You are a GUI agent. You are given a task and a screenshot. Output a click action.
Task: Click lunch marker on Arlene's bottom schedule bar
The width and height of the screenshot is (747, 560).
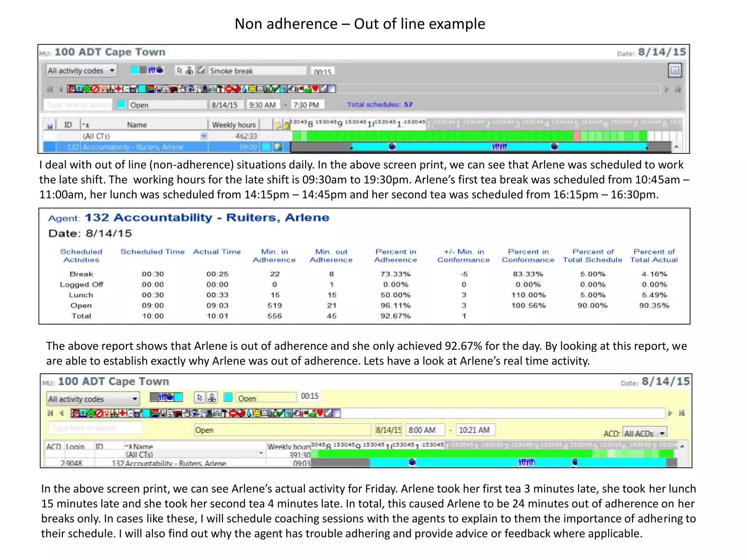pos(526,462)
